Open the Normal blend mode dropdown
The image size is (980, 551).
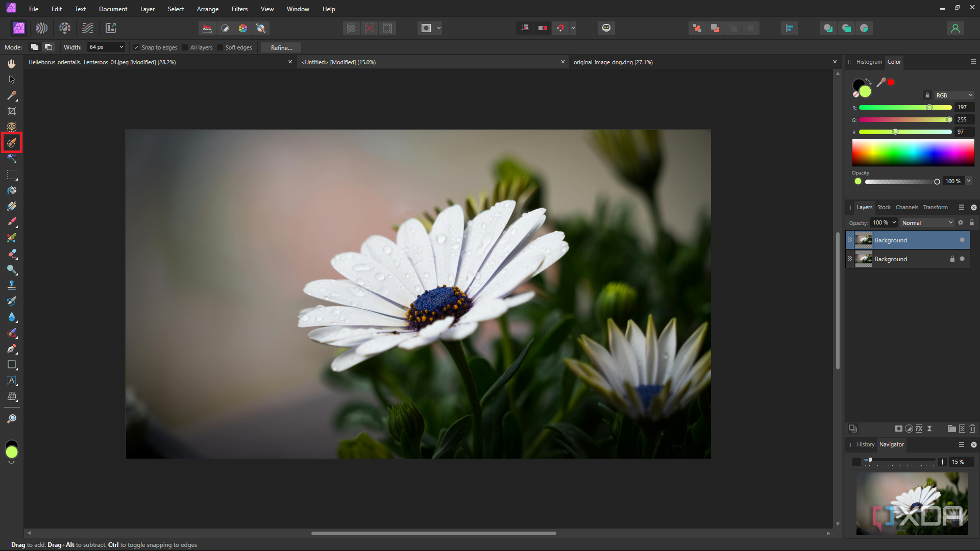[x=927, y=223]
